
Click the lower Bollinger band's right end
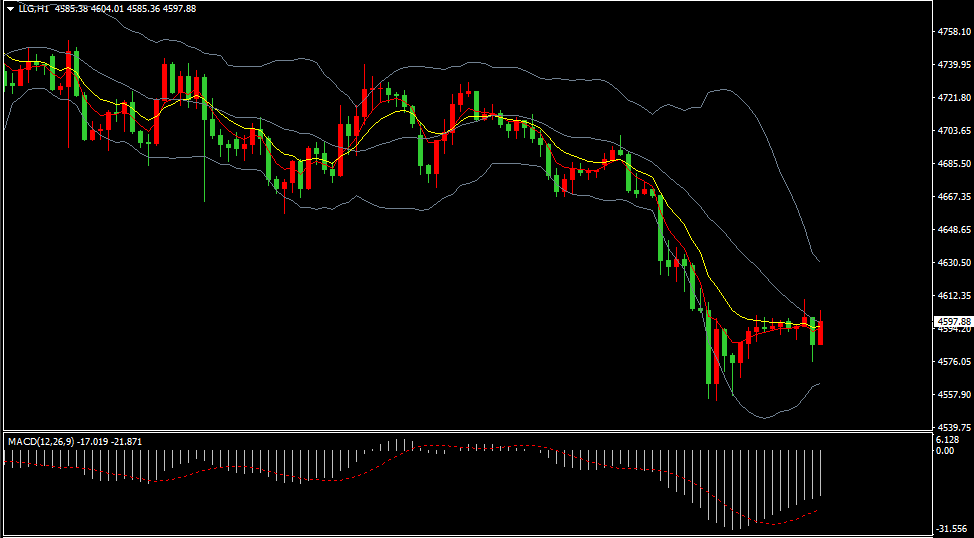tap(819, 383)
